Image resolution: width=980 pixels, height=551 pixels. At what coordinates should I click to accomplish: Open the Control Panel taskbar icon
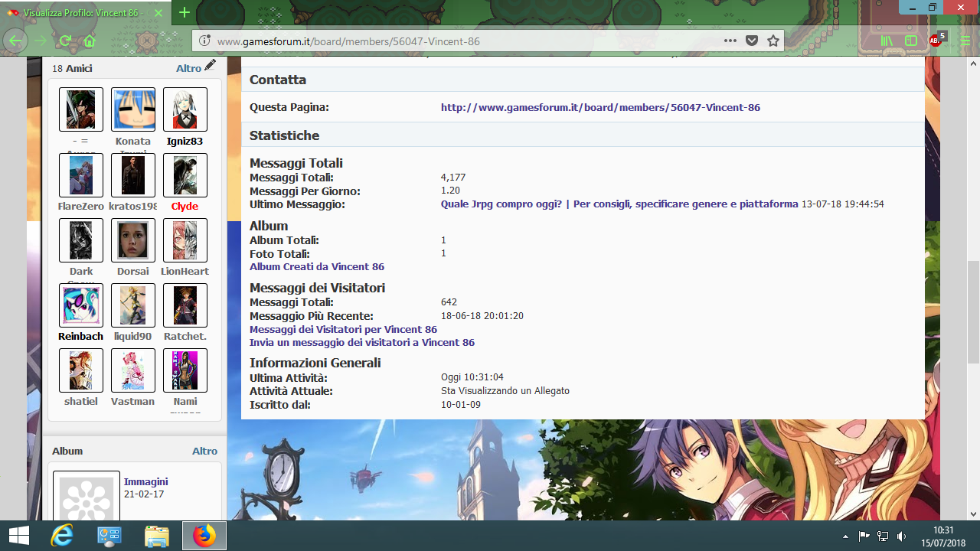click(109, 536)
